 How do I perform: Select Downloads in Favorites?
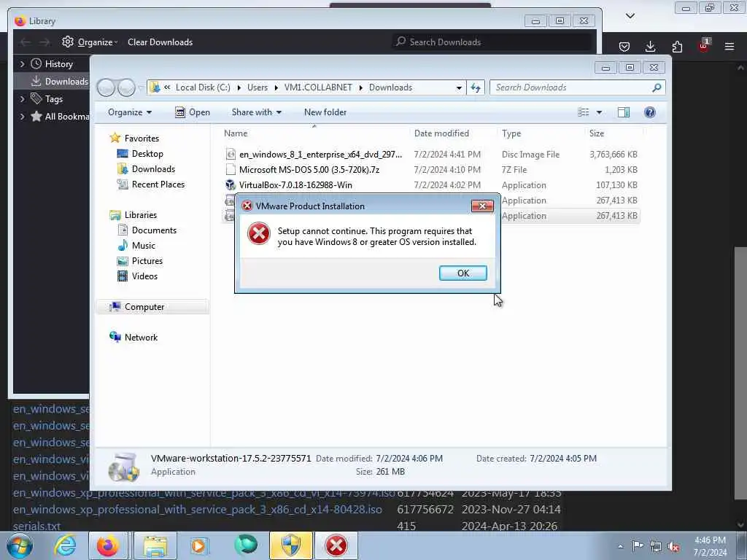tap(153, 169)
